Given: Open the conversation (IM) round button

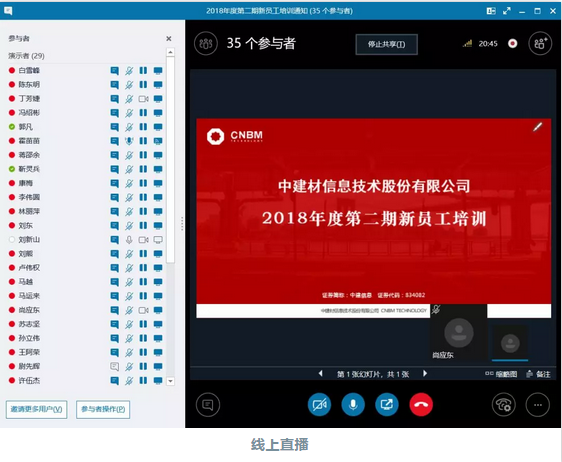Looking at the screenshot, I should pyautogui.click(x=208, y=405).
